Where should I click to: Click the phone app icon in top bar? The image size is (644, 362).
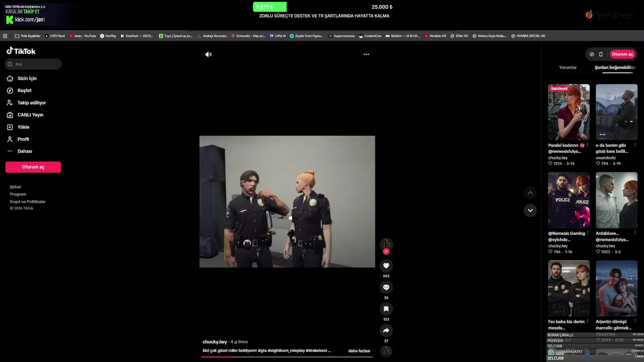point(601,54)
